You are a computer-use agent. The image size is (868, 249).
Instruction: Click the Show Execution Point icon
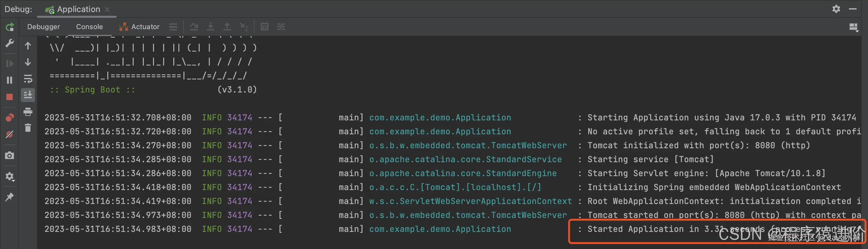point(173,27)
